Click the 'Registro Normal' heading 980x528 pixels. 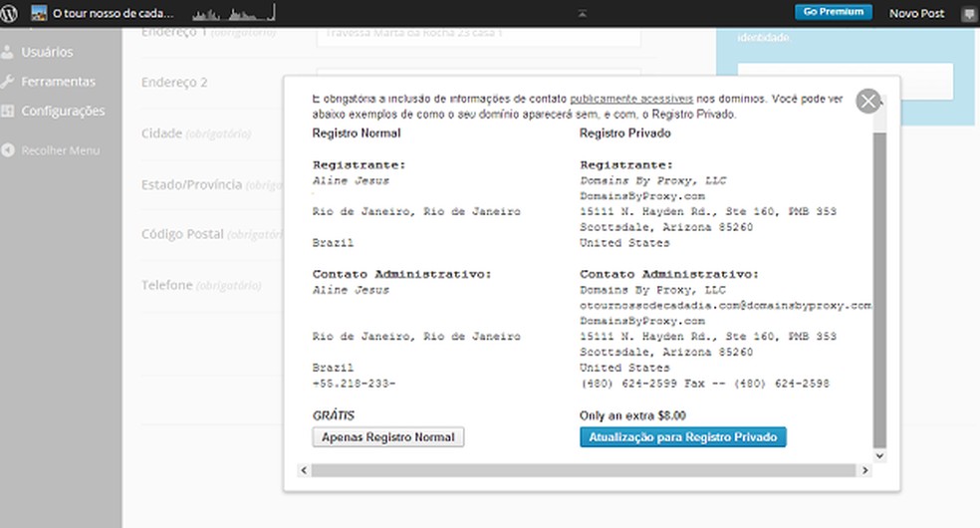coord(357,133)
